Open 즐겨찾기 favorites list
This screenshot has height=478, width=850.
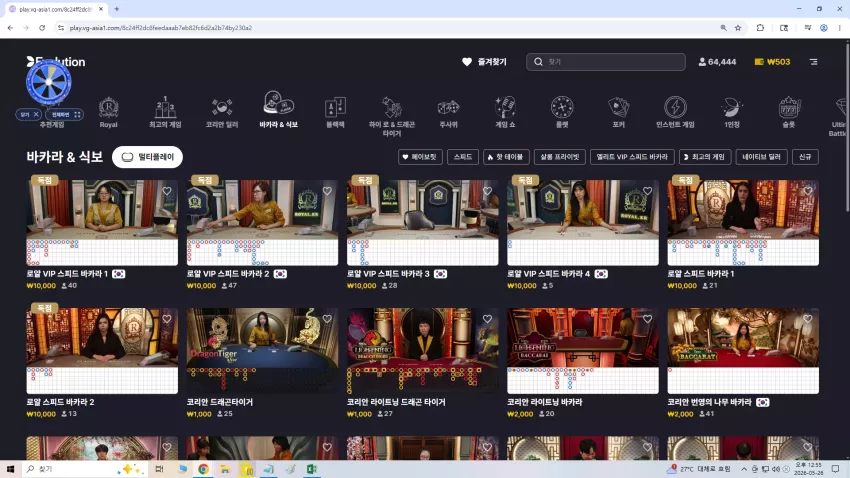484,62
